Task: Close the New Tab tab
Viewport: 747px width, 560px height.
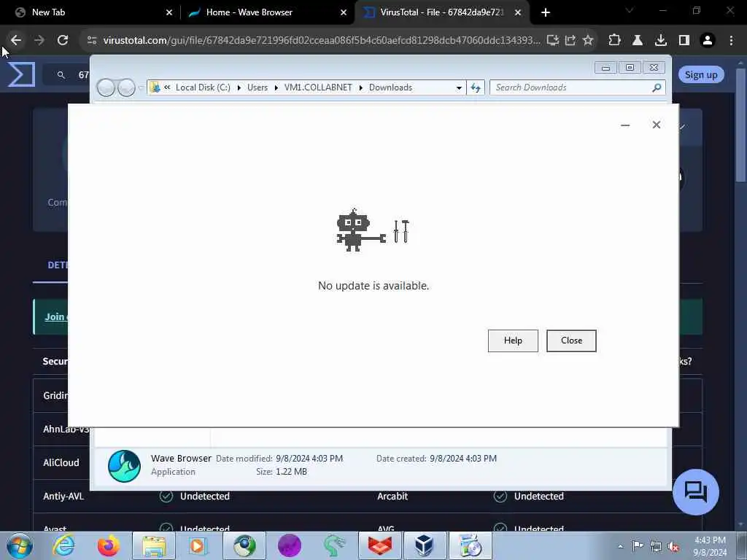Action: 169,13
